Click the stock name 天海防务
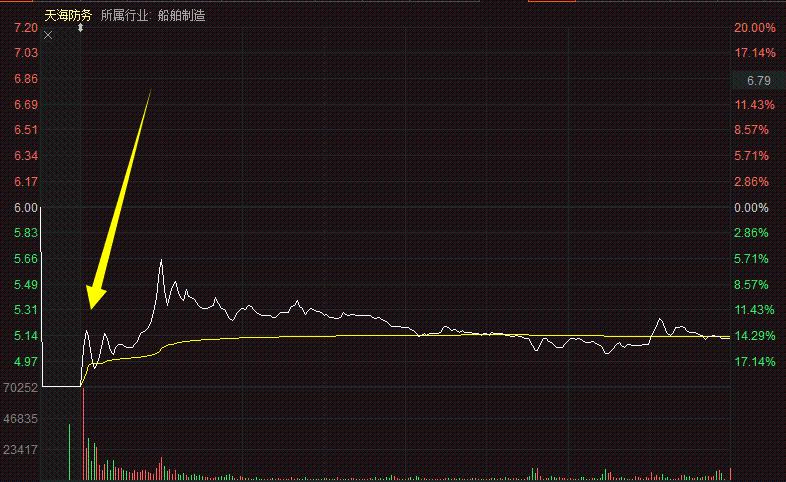Image resolution: width=786 pixels, height=482 pixels. click(68, 16)
